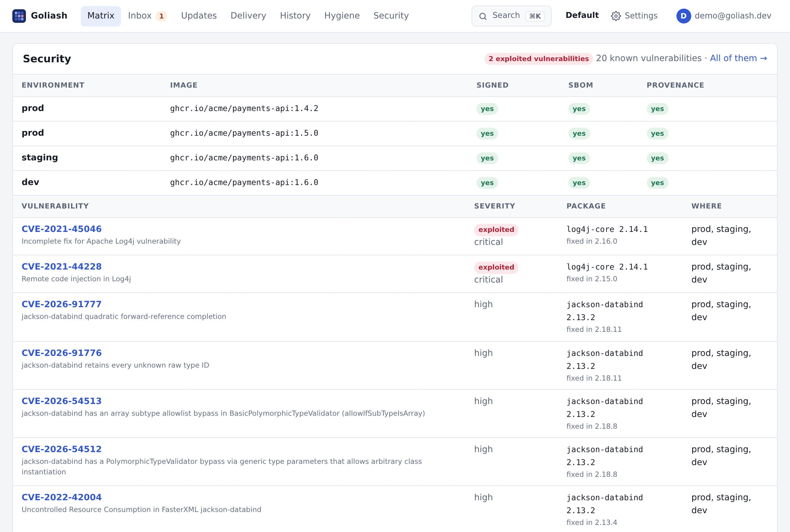Select the History tab
The height and width of the screenshot is (532, 790).
click(x=295, y=16)
